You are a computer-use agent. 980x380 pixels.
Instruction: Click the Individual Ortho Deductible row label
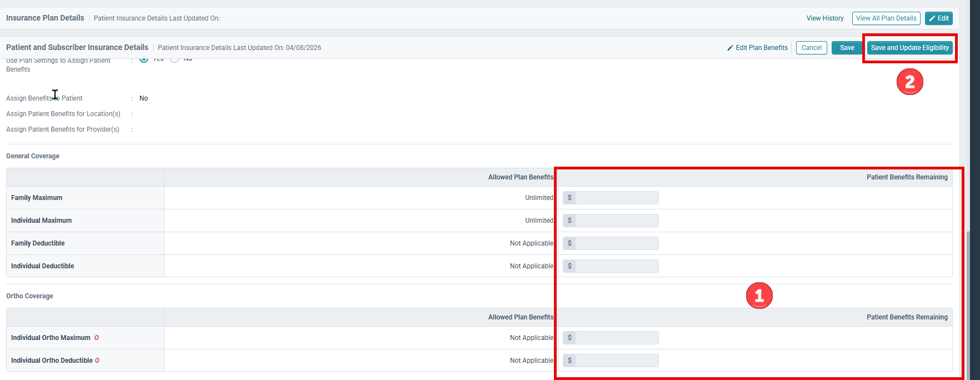point(52,361)
